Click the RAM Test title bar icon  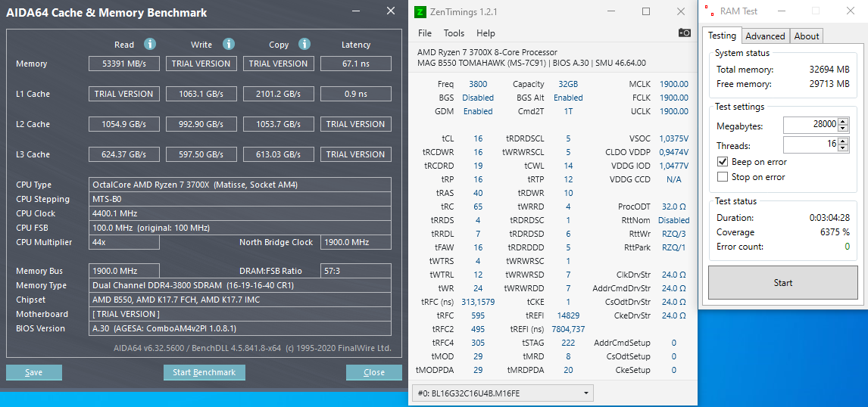coord(709,11)
